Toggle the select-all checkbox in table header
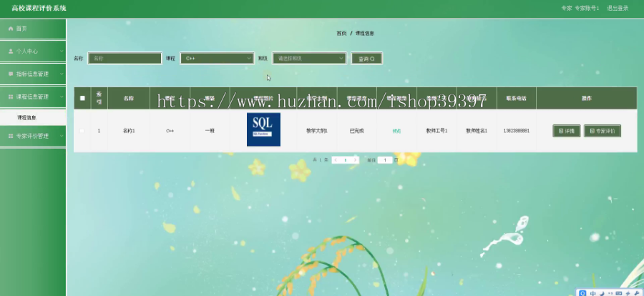This screenshot has height=296, width=644. click(82, 98)
